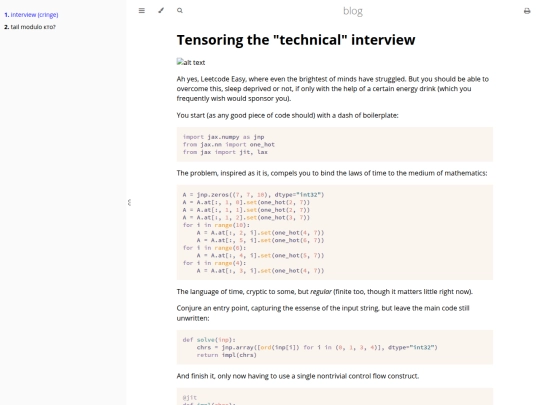Click the italic word regular

click(x=321, y=292)
